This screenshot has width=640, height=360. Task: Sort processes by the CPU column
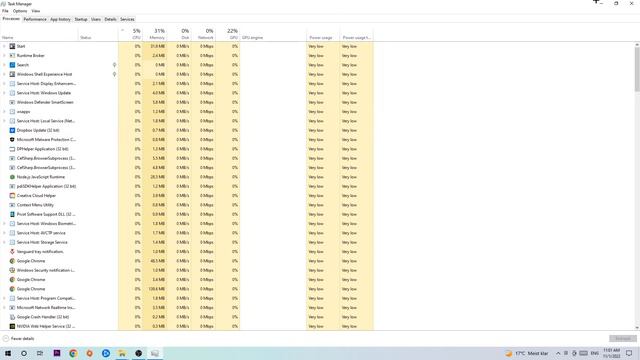tap(131, 34)
